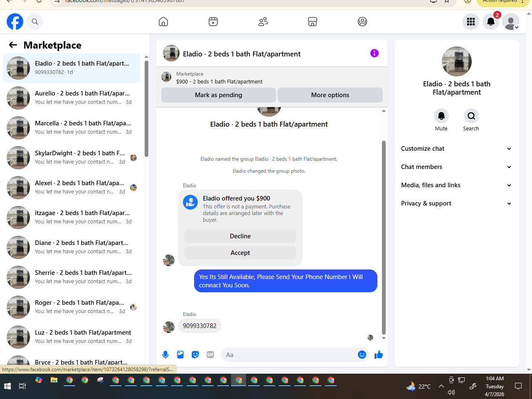
Task: Open conversation information purple i icon
Action: coord(374,53)
